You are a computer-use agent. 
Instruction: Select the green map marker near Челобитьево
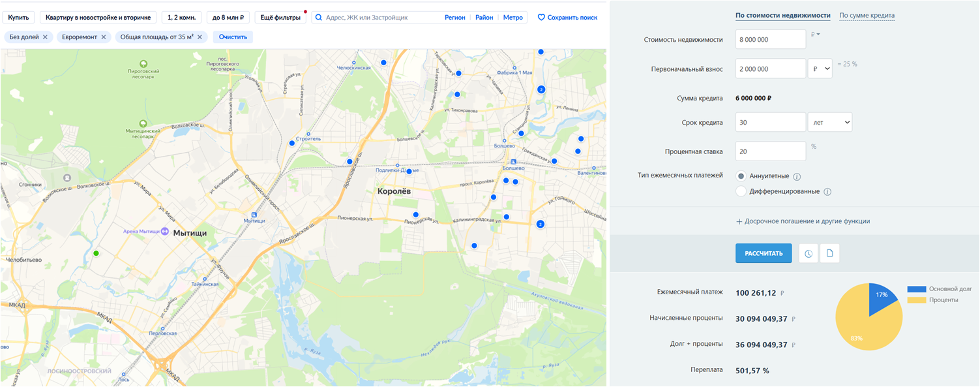point(96,253)
